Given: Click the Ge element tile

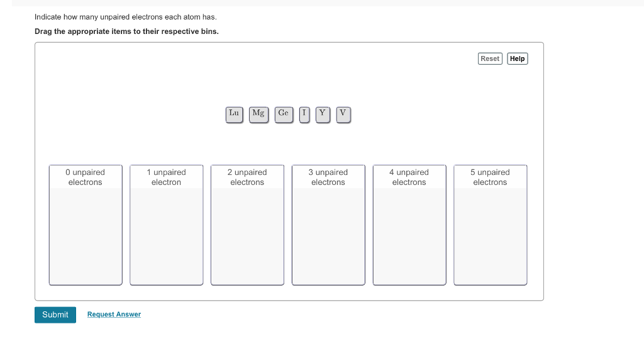Looking at the screenshot, I should pos(284,114).
